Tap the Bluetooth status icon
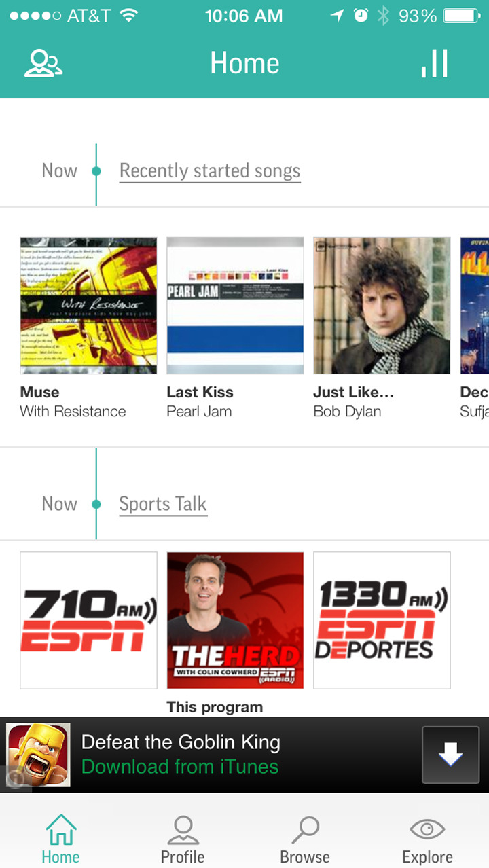This screenshot has width=489, height=868. (x=383, y=16)
